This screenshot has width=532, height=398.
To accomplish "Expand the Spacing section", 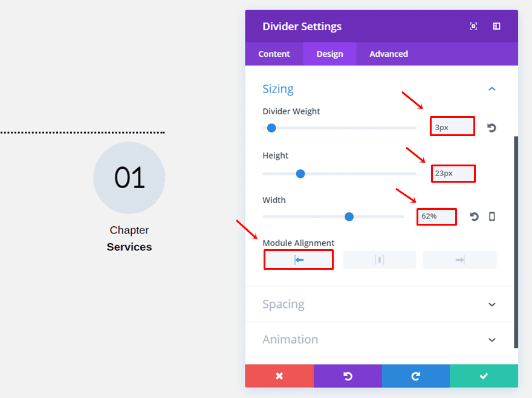I will [x=492, y=304].
